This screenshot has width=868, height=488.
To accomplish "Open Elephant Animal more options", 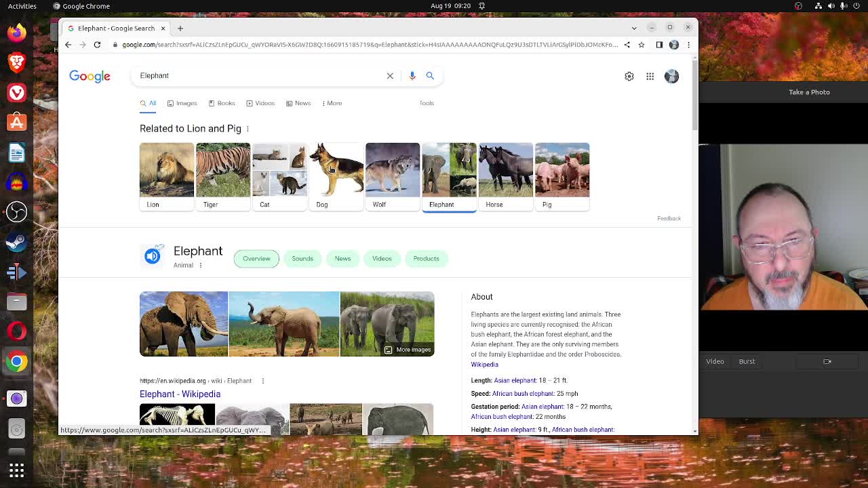I will pyautogui.click(x=201, y=266).
